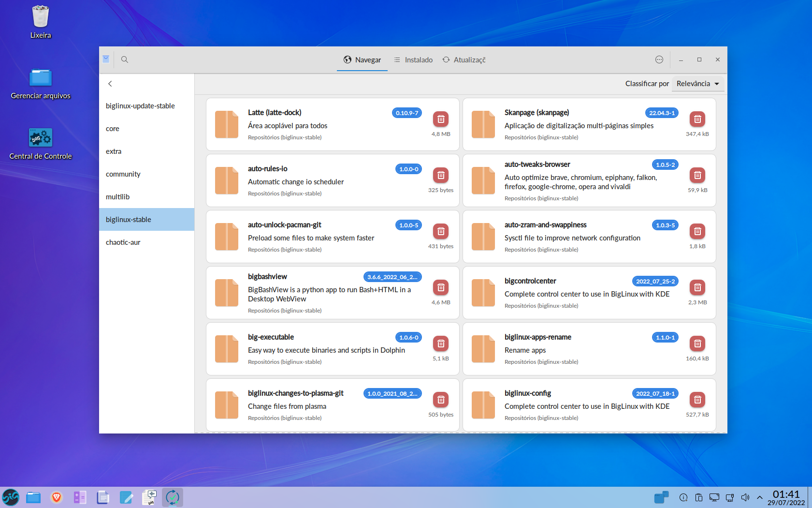Remove big-executable with trash button

point(441,344)
